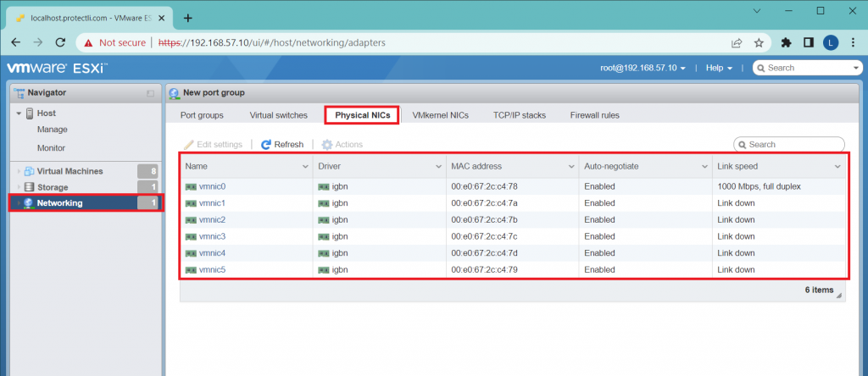Switch to the TCP/IP stacks tab
Image resolution: width=868 pixels, height=376 pixels.
(x=520, y=115)
